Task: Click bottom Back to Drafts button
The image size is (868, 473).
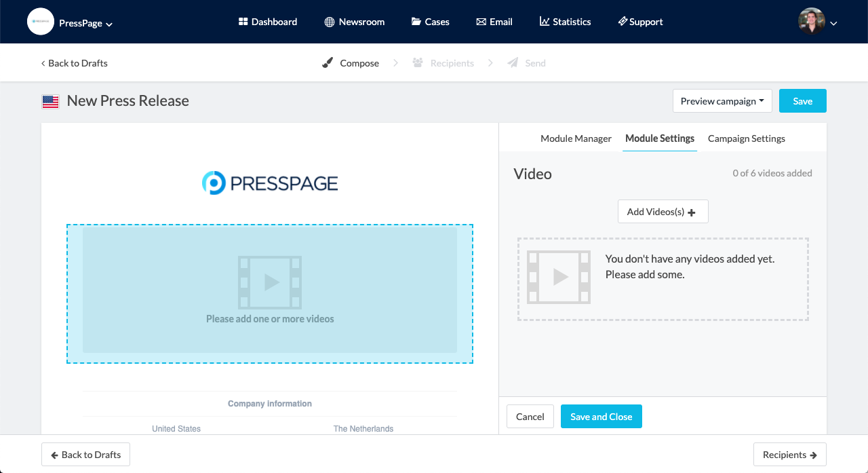Action: click(x=85, y=455)
